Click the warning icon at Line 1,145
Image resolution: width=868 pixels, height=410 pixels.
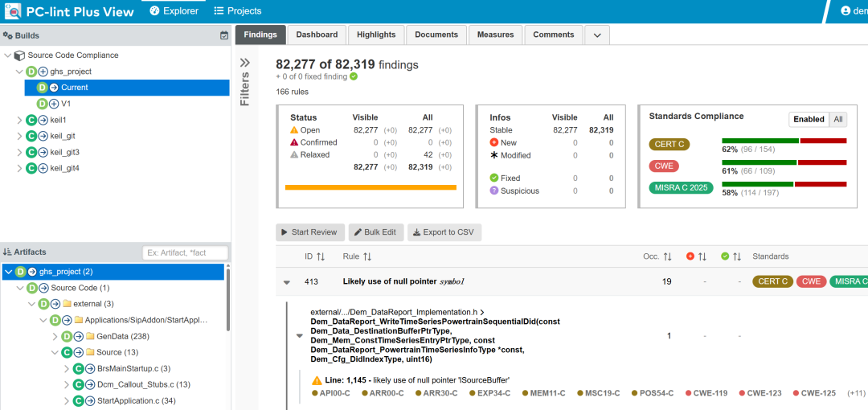tap(317, 380)
